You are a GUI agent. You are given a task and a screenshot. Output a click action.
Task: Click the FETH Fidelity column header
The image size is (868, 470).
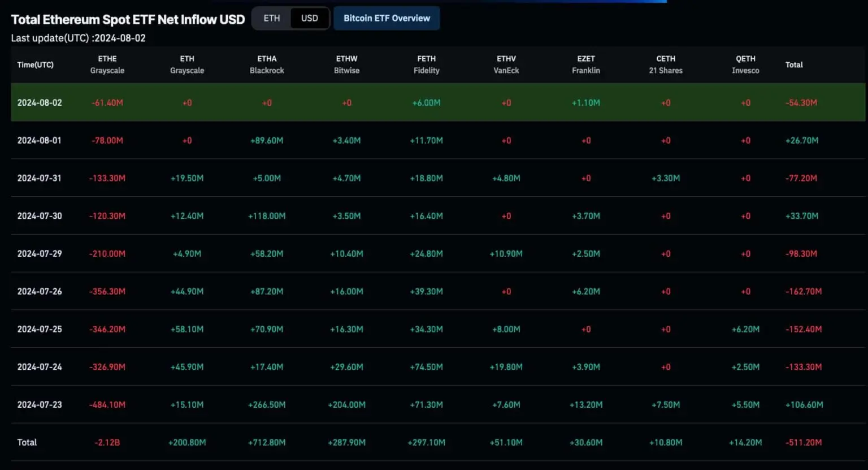coord(427,64)
